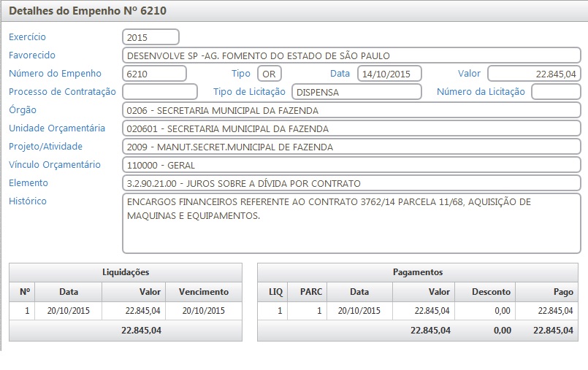Click the Valor column header in Liquidações
This screenshot has height=370, width=588.
point(134,292)
